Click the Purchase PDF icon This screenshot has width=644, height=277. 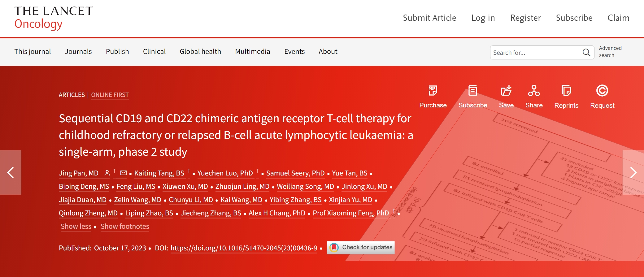(x=433, y=91)
